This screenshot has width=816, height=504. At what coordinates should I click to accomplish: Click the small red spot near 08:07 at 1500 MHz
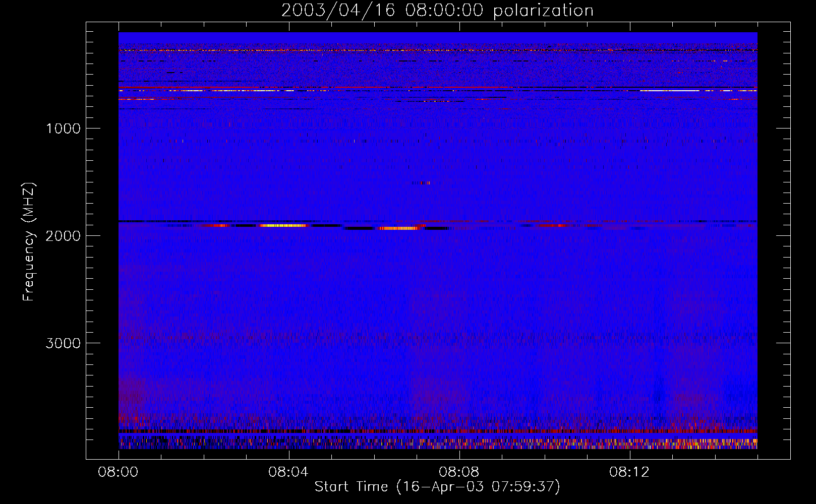coord(425,183)
